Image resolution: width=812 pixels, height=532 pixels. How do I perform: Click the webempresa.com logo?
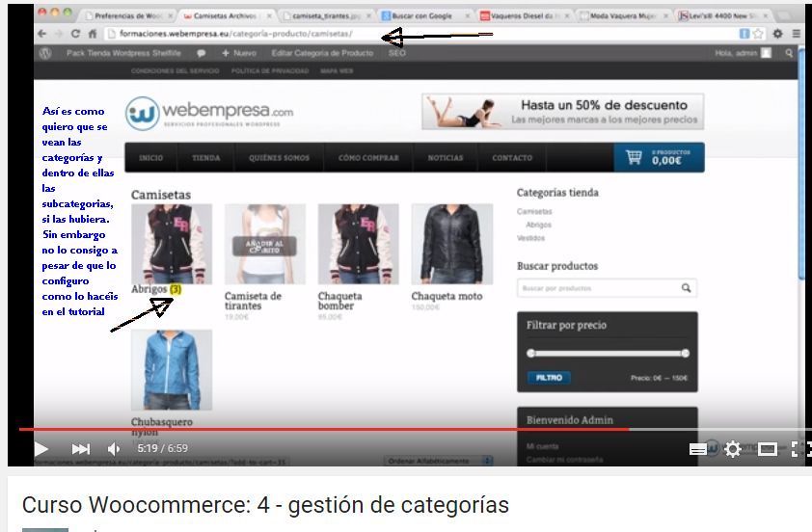pos(209,113)
